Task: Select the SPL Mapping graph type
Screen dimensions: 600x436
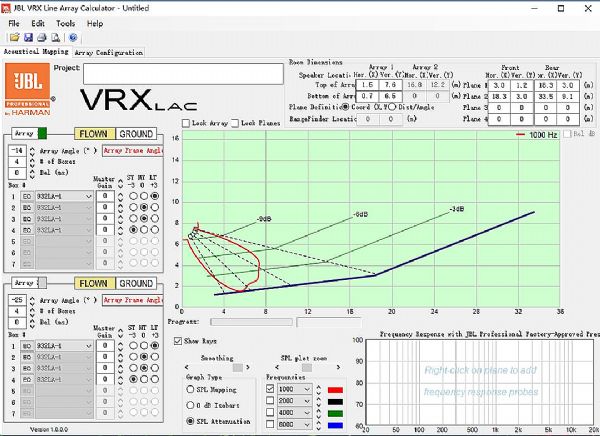Action: (190, 389)
